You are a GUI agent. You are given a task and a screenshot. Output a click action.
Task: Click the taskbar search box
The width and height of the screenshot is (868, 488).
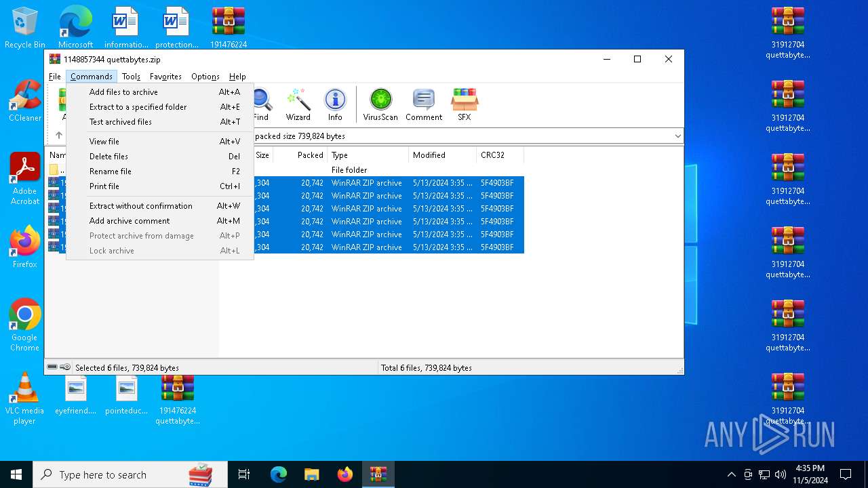tap(130, 474)
